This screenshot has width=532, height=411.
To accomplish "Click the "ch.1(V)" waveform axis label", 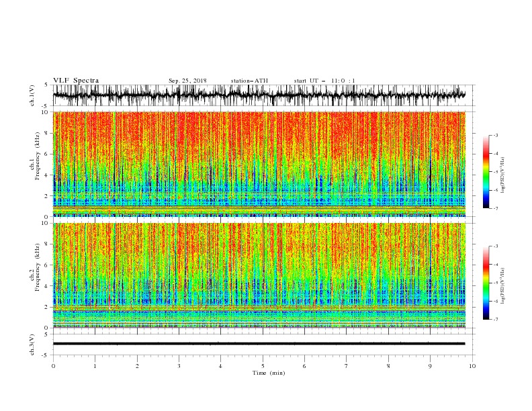I will click(32, 95).
